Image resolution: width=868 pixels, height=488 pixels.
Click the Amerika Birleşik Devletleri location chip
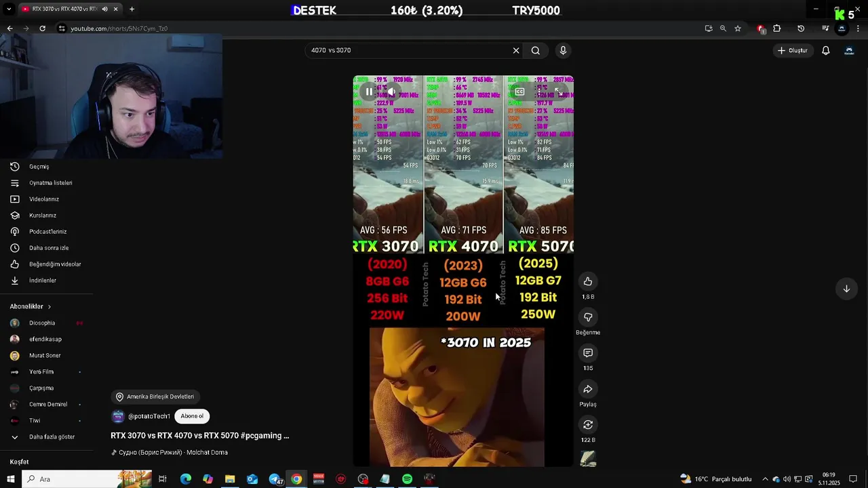tap(155, 396)
